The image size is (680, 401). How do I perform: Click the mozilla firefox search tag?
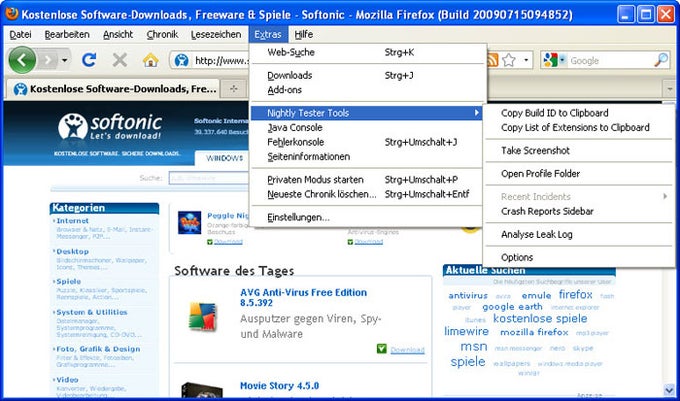click(x=534, y=332)
